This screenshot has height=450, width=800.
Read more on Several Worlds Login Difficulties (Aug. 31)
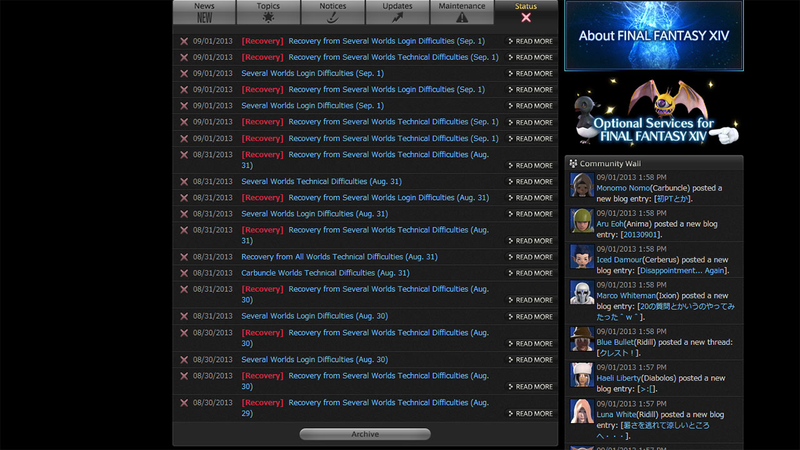[530, 214]
